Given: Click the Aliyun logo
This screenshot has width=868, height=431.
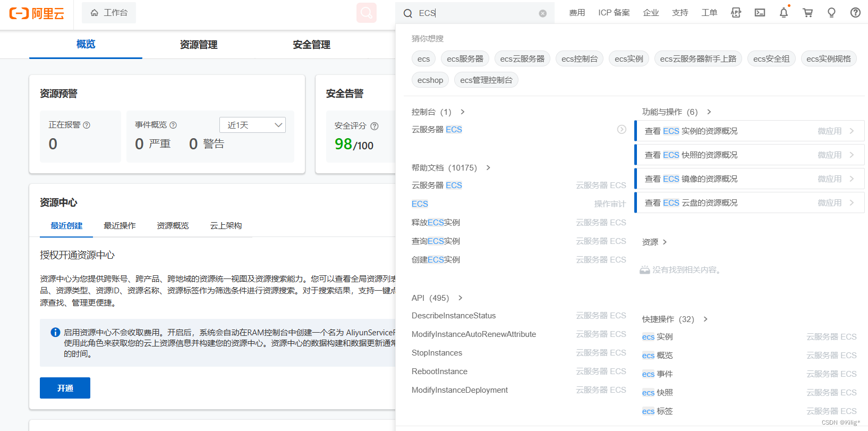Looking at the screenshot, I should (37, 13).
